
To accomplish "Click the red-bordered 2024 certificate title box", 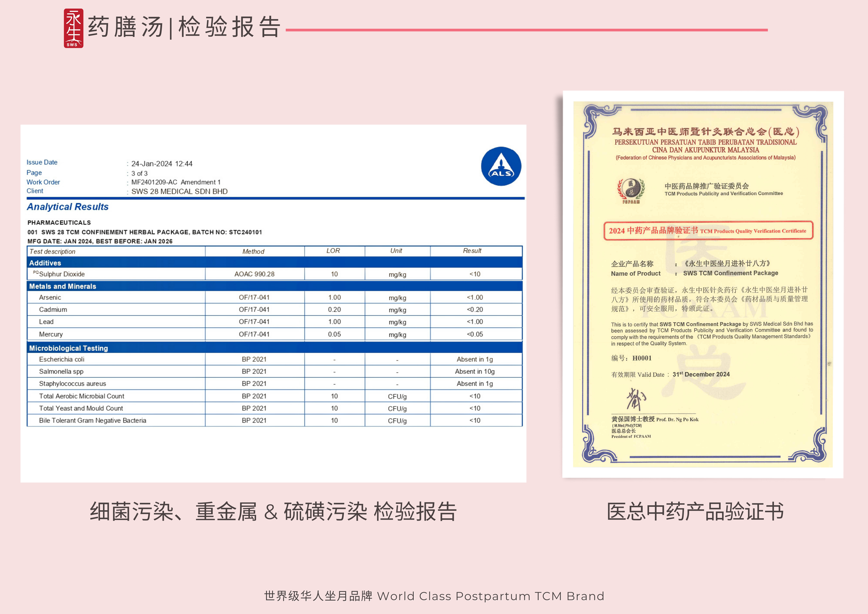I will [708, 230].
